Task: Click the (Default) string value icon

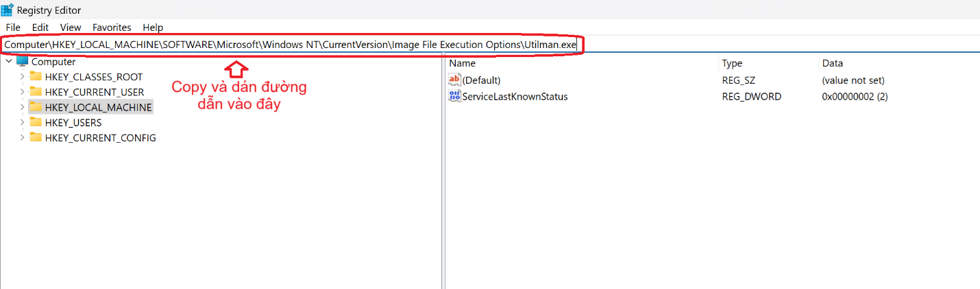Action: pyautogui.click(x=454, y=80)
